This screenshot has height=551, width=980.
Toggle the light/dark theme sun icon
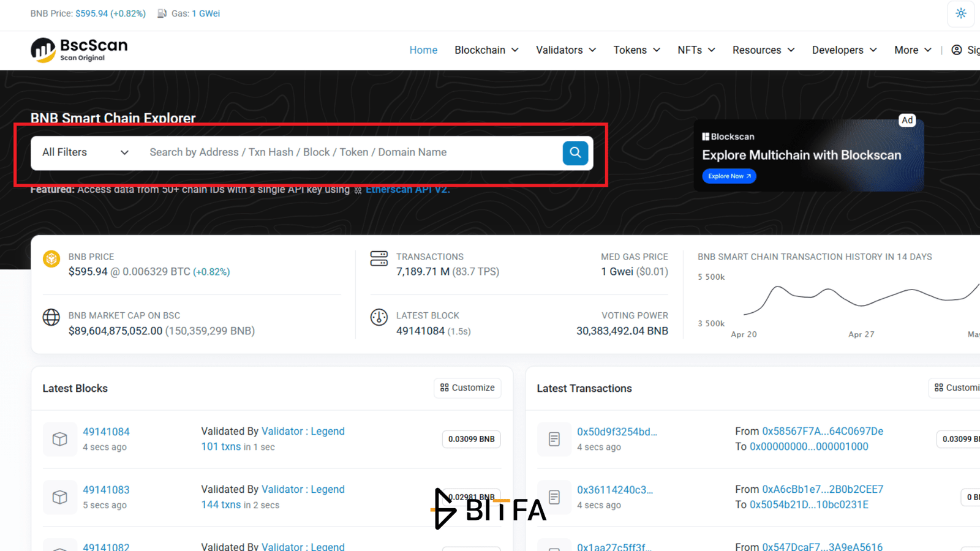[960, 13]
